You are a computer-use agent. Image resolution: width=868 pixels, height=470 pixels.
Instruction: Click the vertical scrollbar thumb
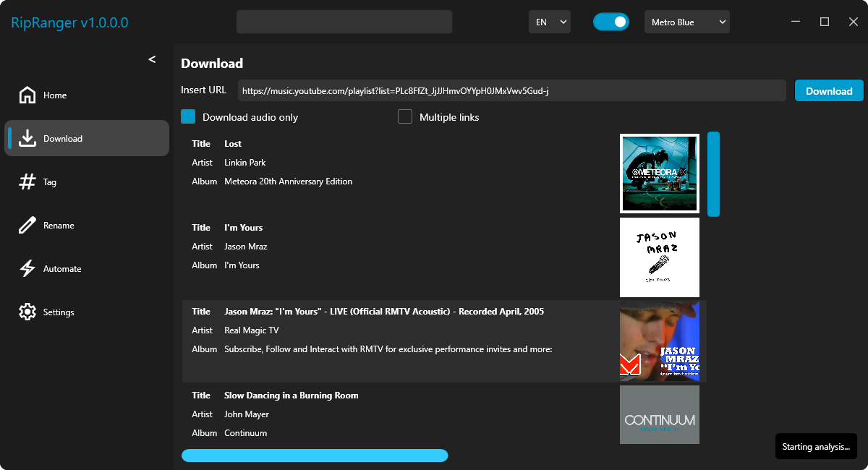pos(713,174)
